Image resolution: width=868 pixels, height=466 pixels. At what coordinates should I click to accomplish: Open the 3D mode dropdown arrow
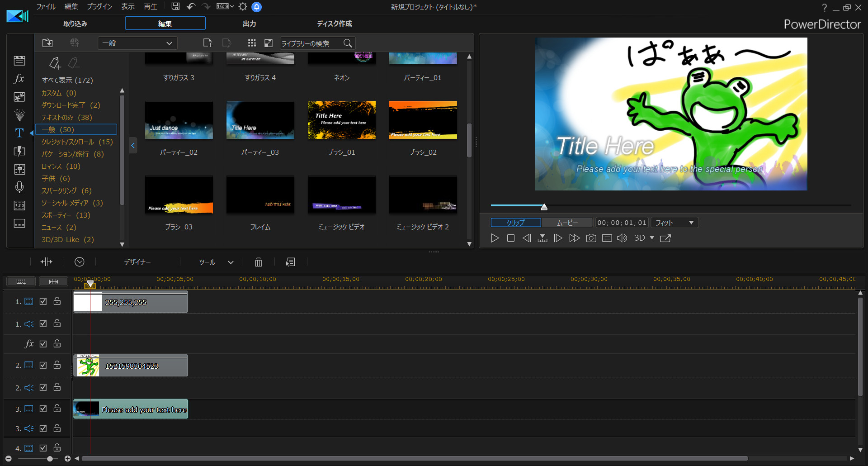tap(652, 238)
